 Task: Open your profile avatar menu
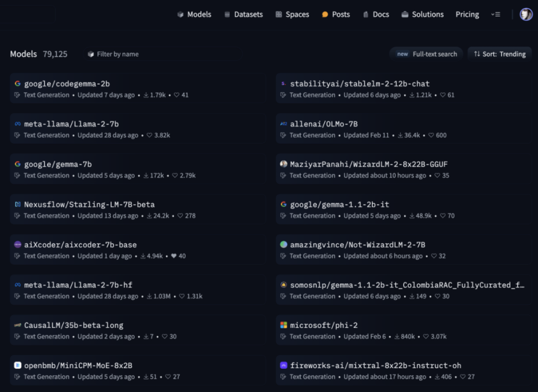click(x=526, y=14)
